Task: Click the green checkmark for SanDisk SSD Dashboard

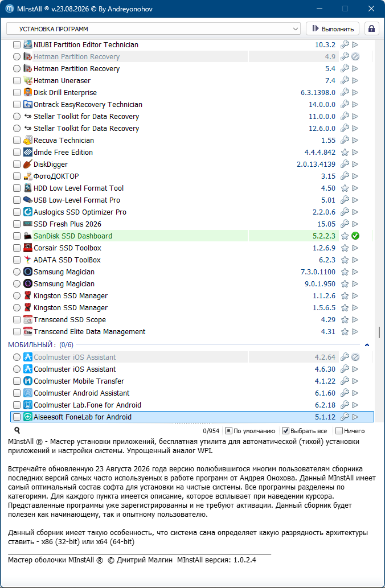Action: click(355, 236)
